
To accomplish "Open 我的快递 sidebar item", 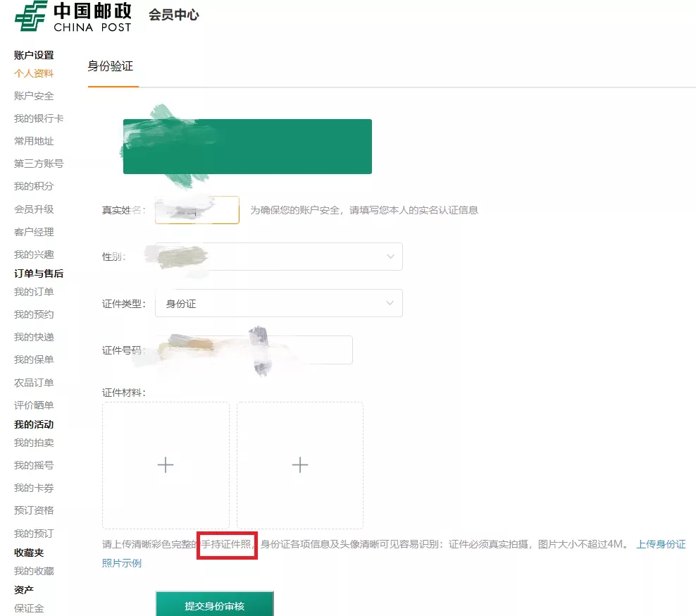I will coord(34,337).
